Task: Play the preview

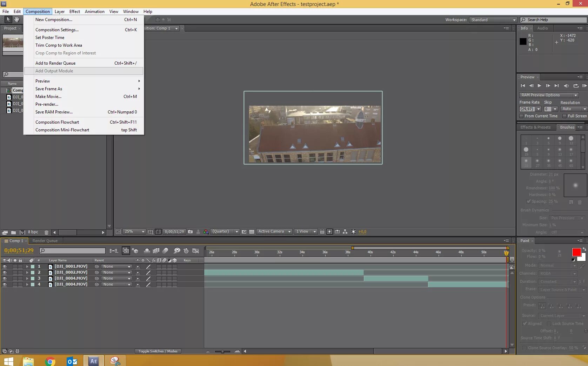Action: point(539,86)
